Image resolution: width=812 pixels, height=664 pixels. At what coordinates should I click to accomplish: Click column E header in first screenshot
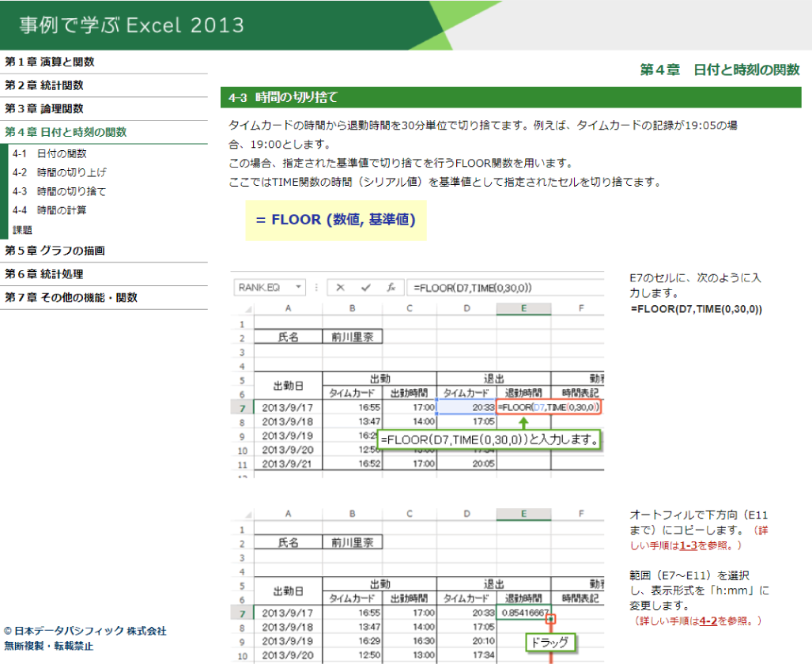[x=523, y=309]
